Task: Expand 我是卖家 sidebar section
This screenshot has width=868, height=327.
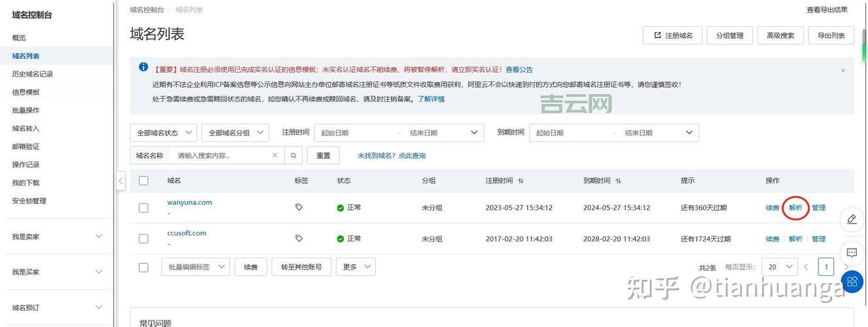Action: click(57, 236)
